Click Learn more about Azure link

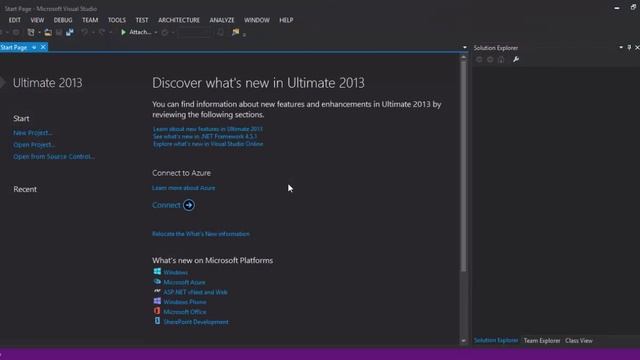coord(184,188)
